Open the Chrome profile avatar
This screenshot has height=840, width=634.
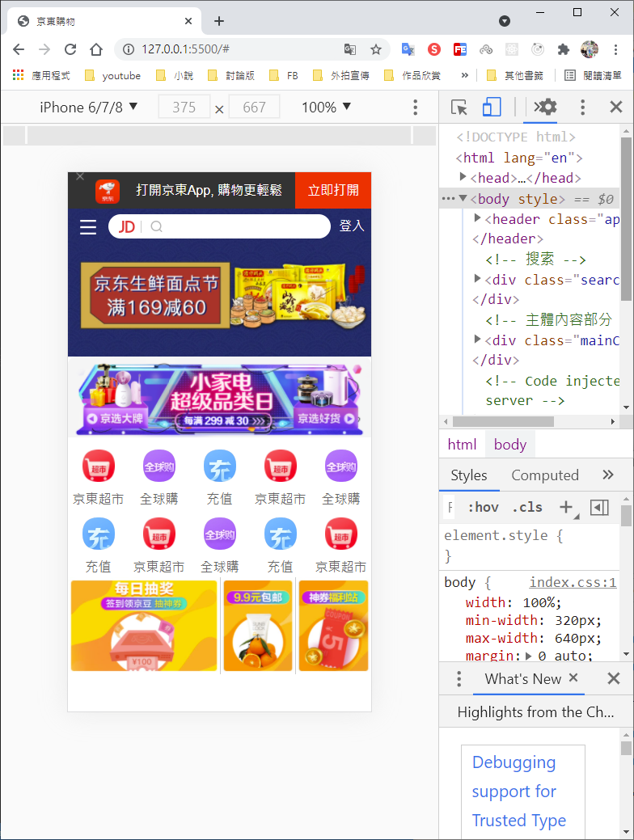[x=589, y=49]
